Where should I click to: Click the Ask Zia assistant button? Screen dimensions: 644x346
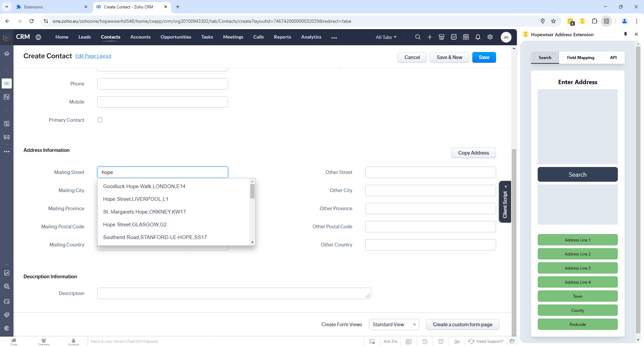(x=390, y=341)
